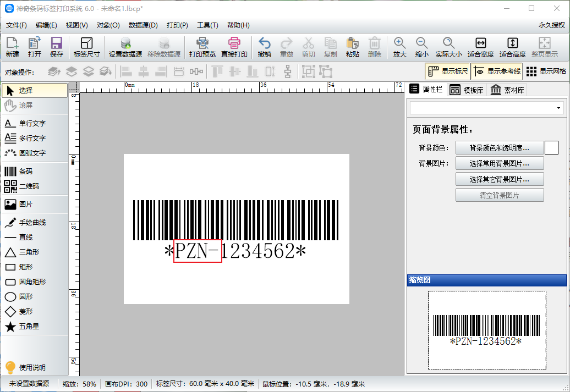Image resolution: width=570 pixels, height=392 pixels.
Task: Open the 打印(P) menu
Action: (177, 25)
